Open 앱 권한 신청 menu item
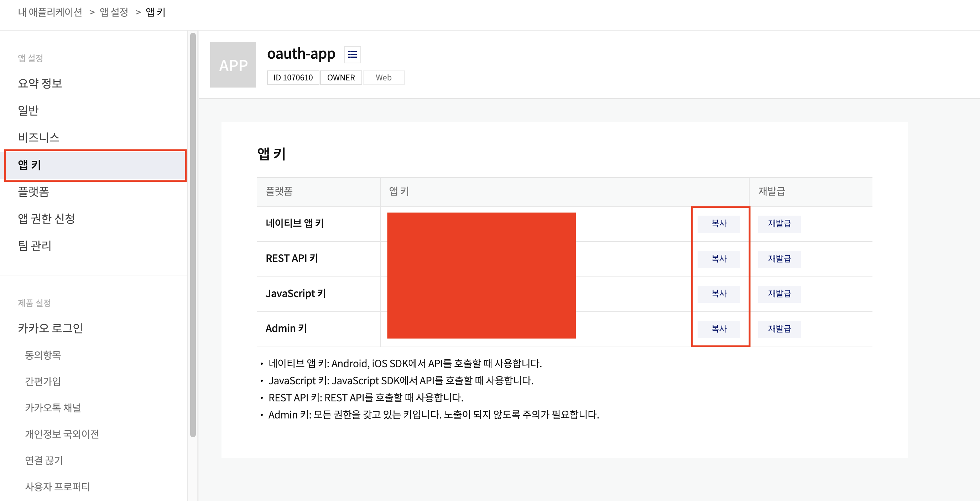This screenshot has height=501, width=980. (46, 218)
